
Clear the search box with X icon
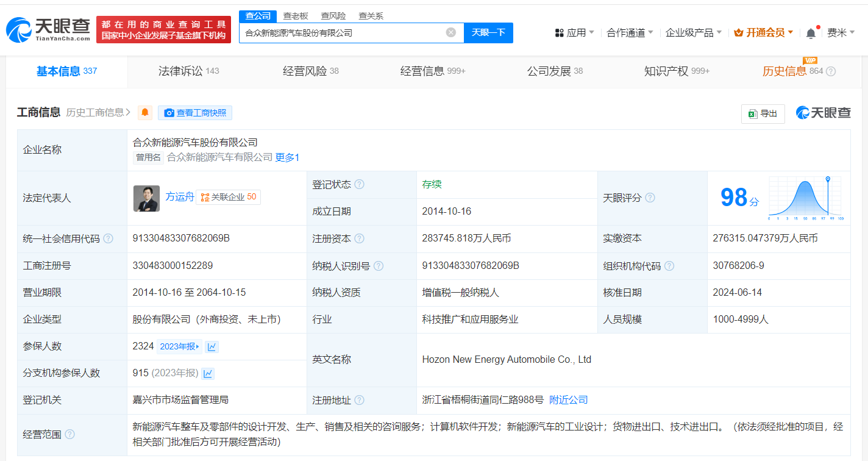tap(450, 33)
